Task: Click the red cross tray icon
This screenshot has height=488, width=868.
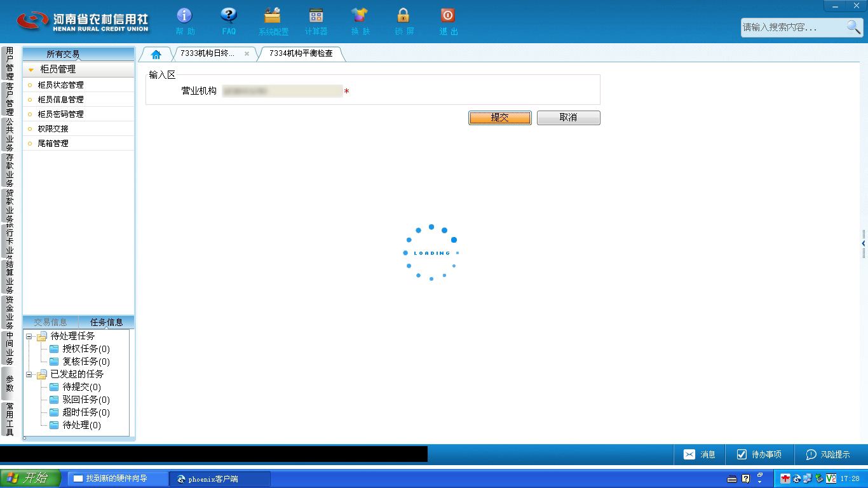Action: (786, 478)
